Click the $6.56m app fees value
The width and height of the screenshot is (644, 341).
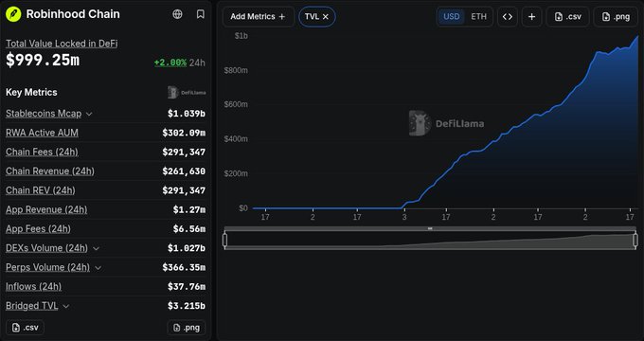188,229
